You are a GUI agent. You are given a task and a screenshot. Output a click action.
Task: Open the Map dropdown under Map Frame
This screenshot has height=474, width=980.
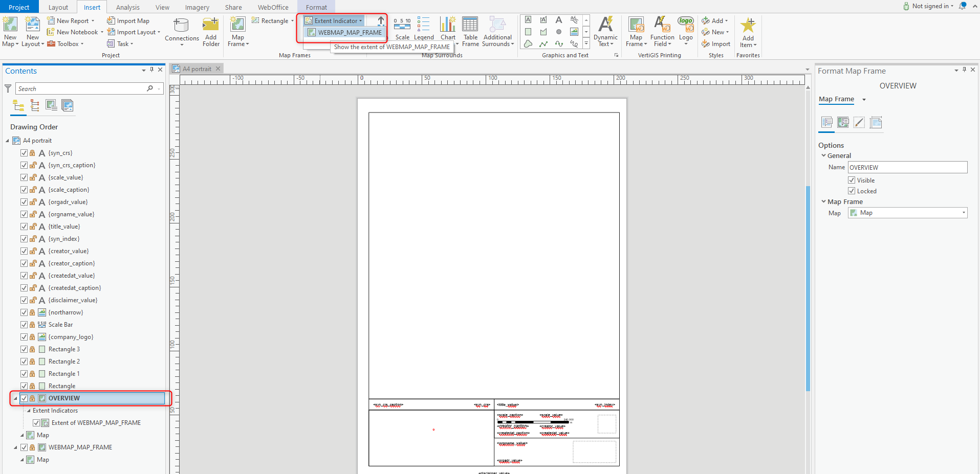point(963,213)
